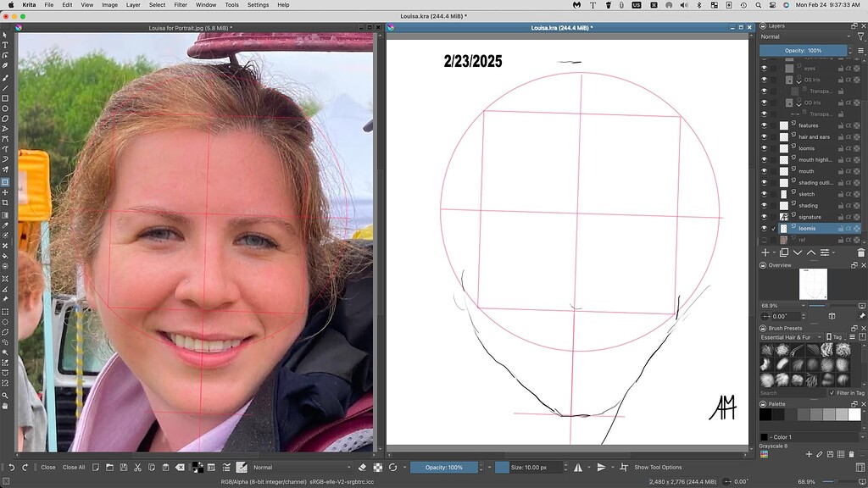Open the Filter menu
Screen dimensions: 868x488
[x=181, y=5]
